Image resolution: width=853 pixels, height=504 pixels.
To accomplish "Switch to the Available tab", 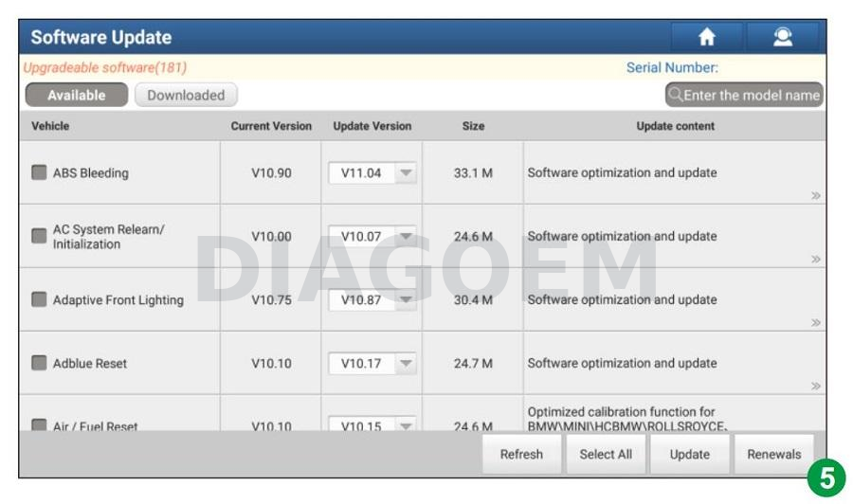I will tap(77, 95).
